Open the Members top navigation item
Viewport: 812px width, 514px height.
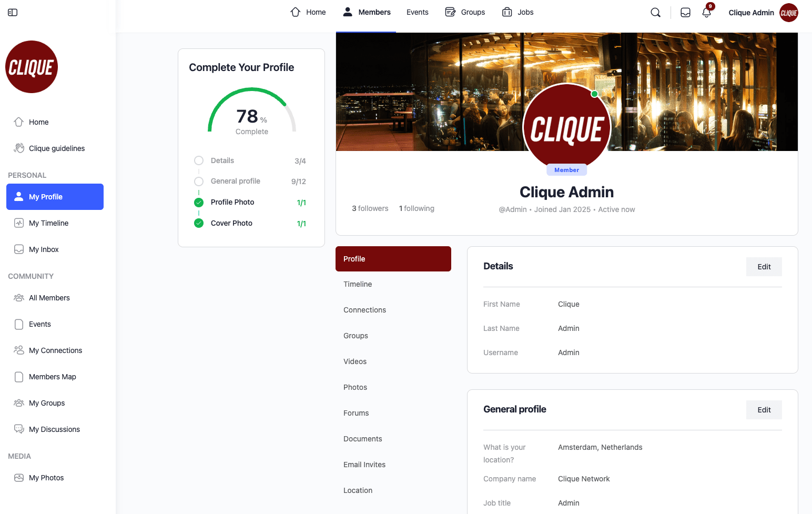[367, 12]
